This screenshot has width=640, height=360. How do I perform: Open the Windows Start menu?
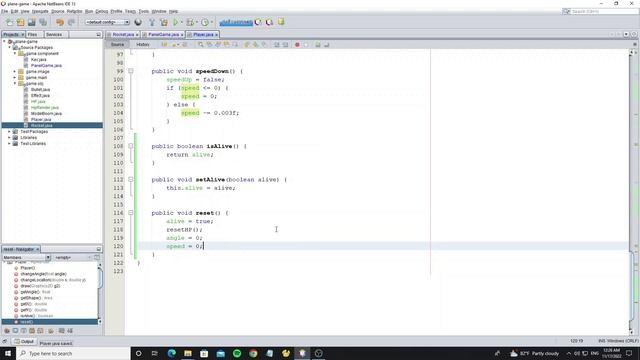pyautogui.click(x=8, y=353)
